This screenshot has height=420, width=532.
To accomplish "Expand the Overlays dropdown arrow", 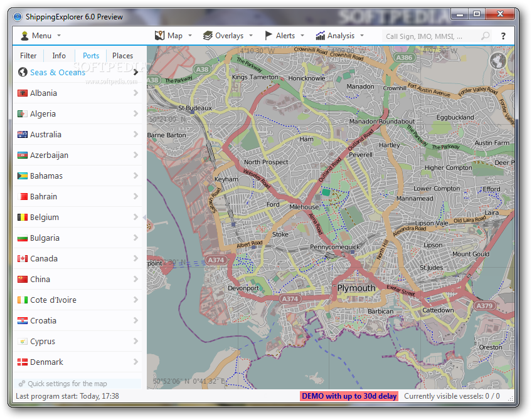I will (x=251, y=36).
